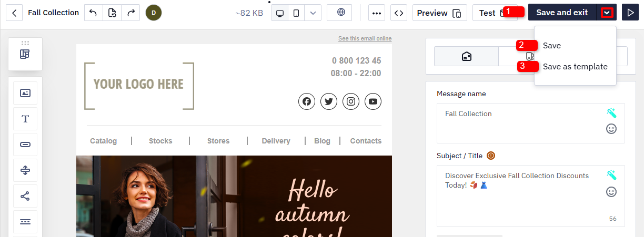Click the Message name input field

531,123
